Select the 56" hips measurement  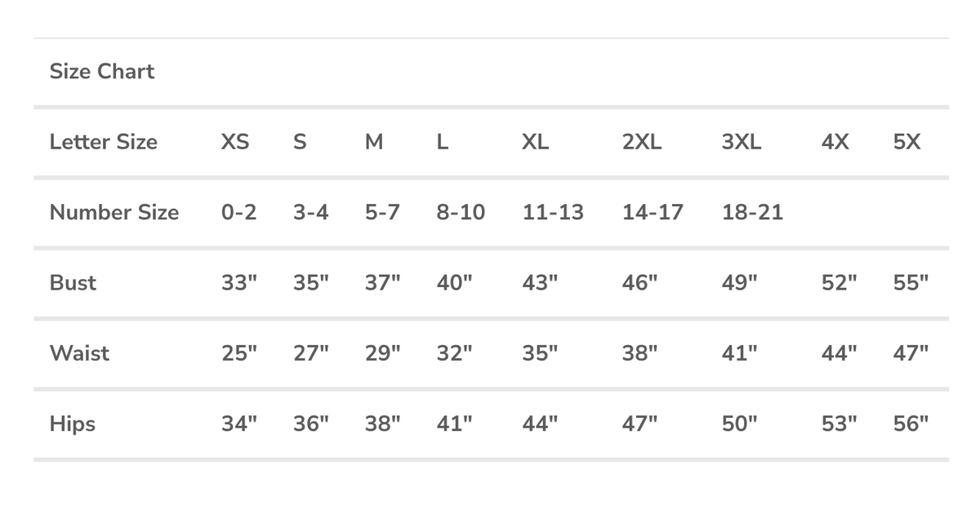coord(911,424)
